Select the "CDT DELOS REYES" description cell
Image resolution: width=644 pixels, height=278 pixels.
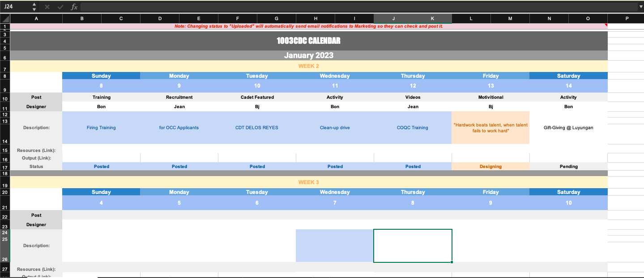(257, 127)
